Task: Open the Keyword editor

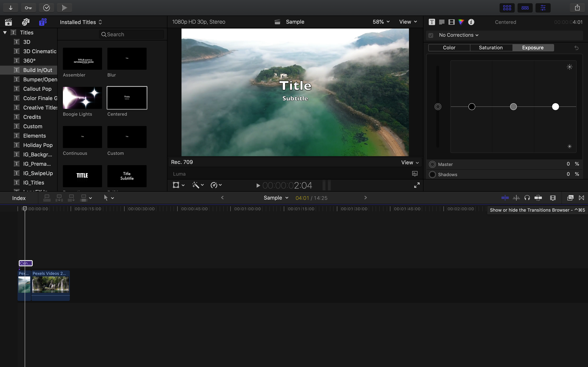Action: [x=28, y=8]
